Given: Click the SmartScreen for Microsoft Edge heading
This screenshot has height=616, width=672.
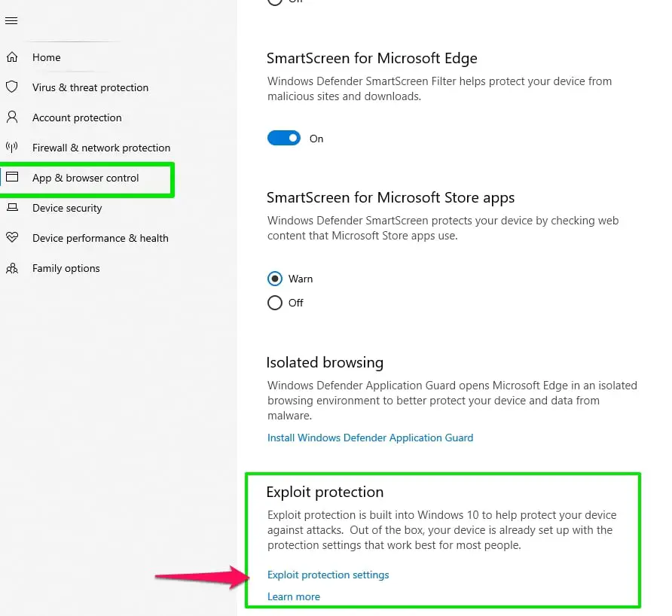Looking at the screenshot, I should tap(372, 58).
